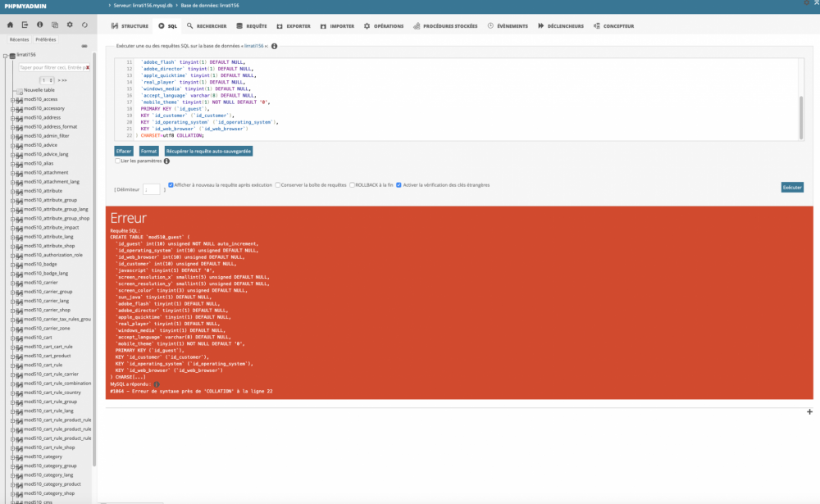
Task: Switch to the Rechercher tab
Action: [207, 25]
